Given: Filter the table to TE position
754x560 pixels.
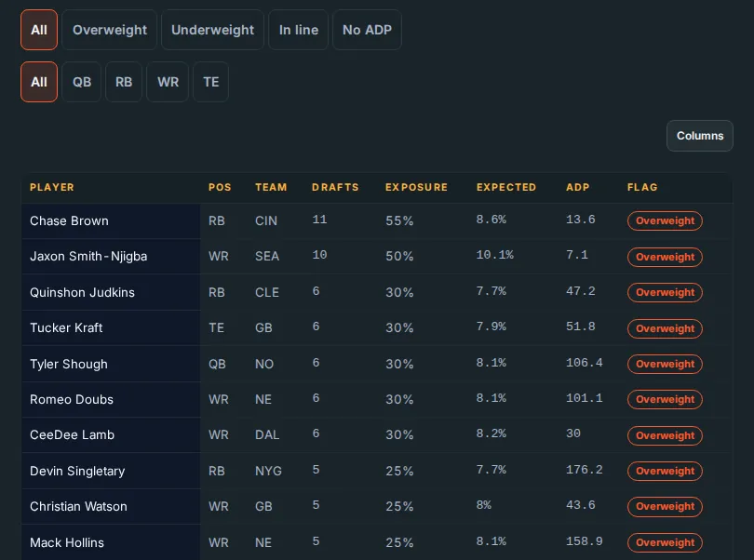Looking at the screenshot, I should (x=211, y=82).
